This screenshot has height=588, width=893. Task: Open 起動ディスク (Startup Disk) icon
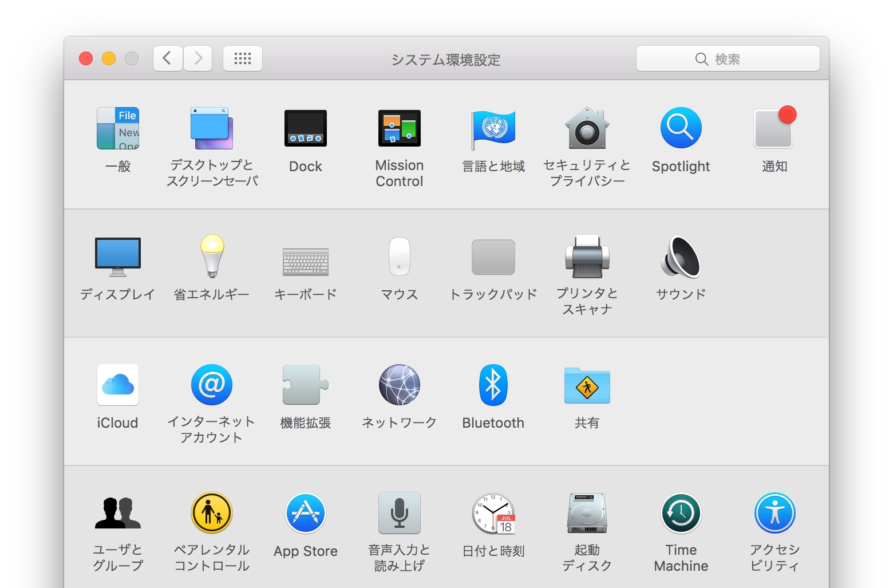(587, 513)
